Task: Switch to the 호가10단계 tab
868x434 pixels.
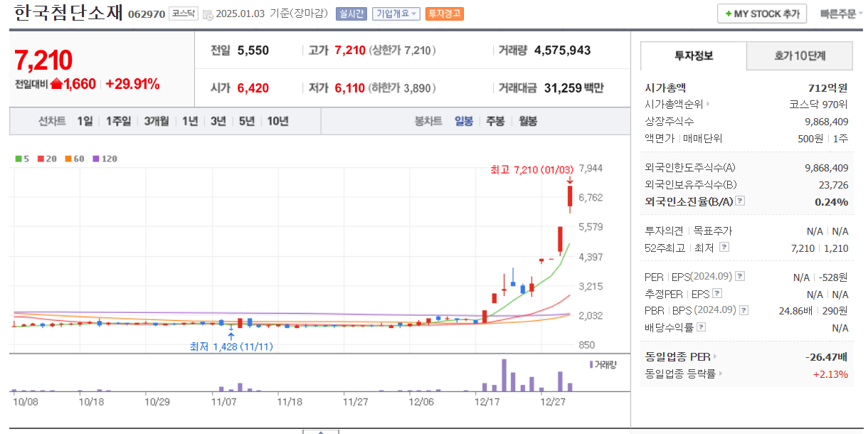Action: click(800, 55)
